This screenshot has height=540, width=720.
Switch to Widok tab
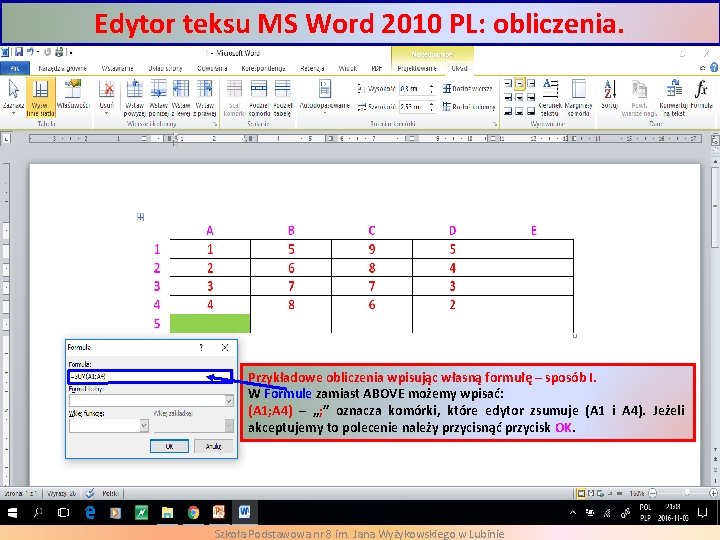point(348,68)
